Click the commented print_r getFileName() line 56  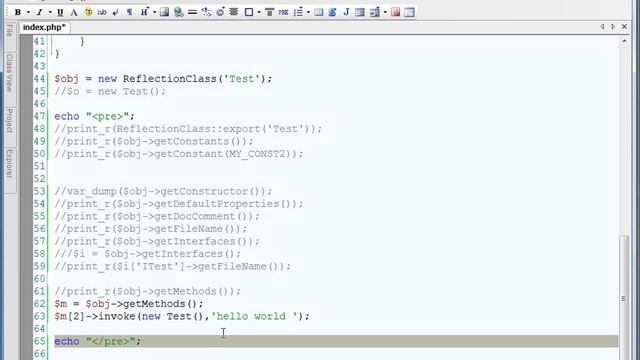151,229
